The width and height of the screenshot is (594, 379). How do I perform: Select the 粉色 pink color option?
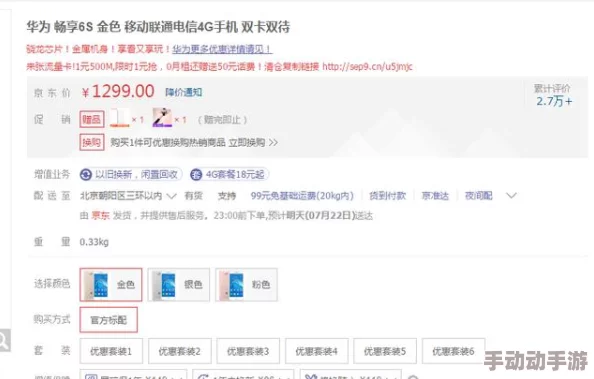tap(246, 285)
